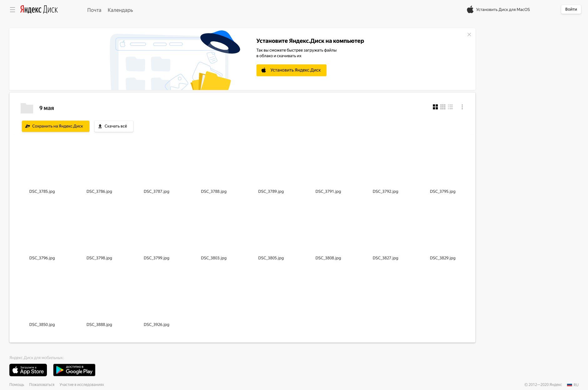Click the Войти button
The width and height of the screenshot is (588, 390).
(x=571, y=9)
